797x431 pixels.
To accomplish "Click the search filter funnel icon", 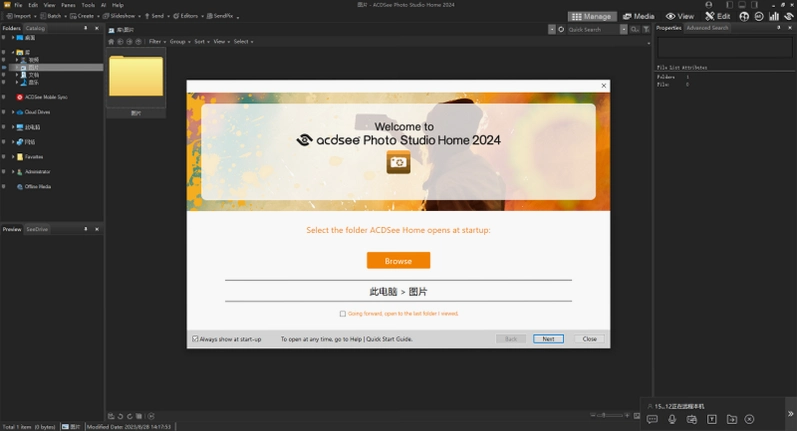I will click(x=646, y=29).
